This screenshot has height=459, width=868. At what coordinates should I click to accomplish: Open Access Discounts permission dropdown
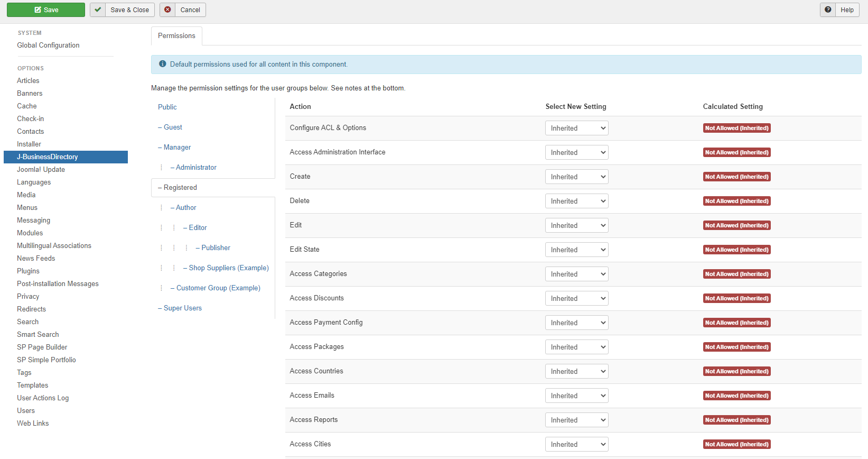pyautogui.click(x=576, y=298)
